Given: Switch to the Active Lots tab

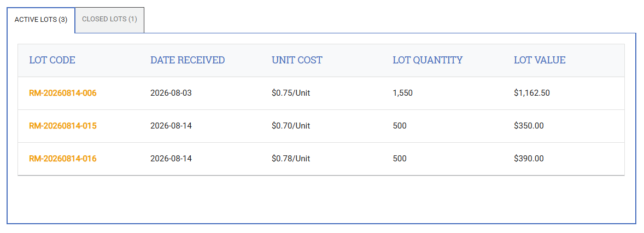Looking at the screenshot, I should pyautogui.click(x=41, y=20).
